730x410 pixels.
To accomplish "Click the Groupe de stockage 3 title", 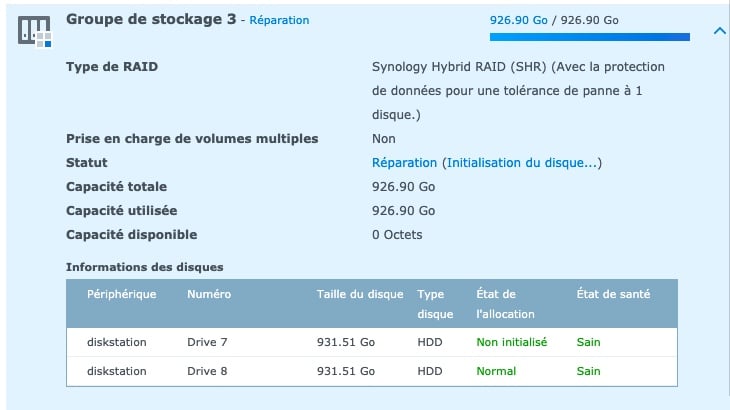I will click(x=151, y=19).
